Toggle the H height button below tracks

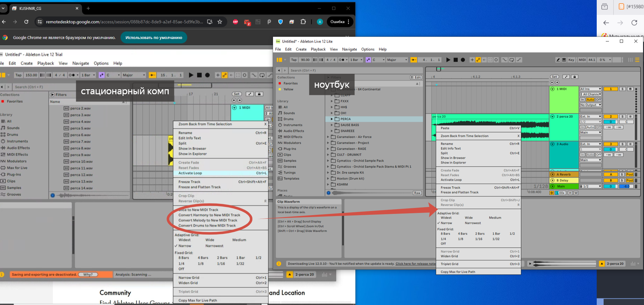(570, 193)
